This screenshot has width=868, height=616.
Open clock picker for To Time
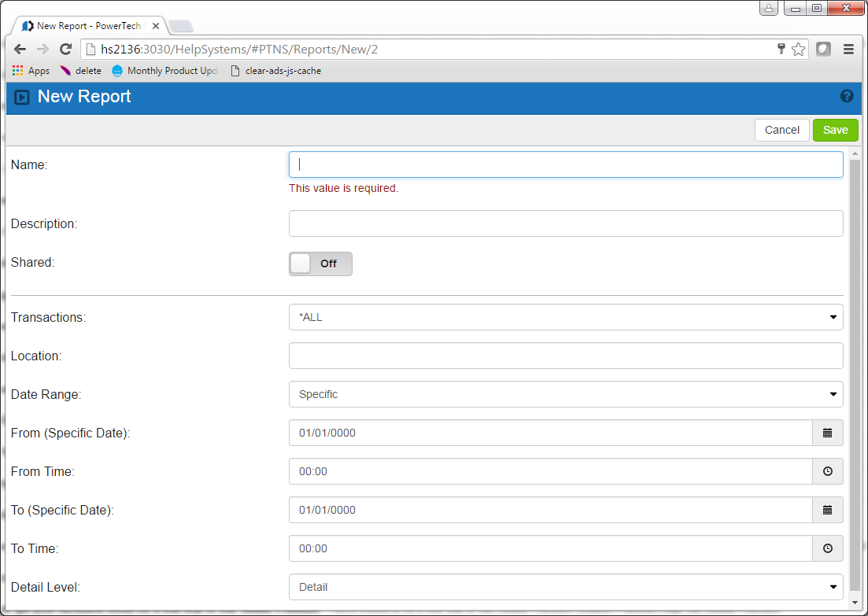tap(827, 548)
